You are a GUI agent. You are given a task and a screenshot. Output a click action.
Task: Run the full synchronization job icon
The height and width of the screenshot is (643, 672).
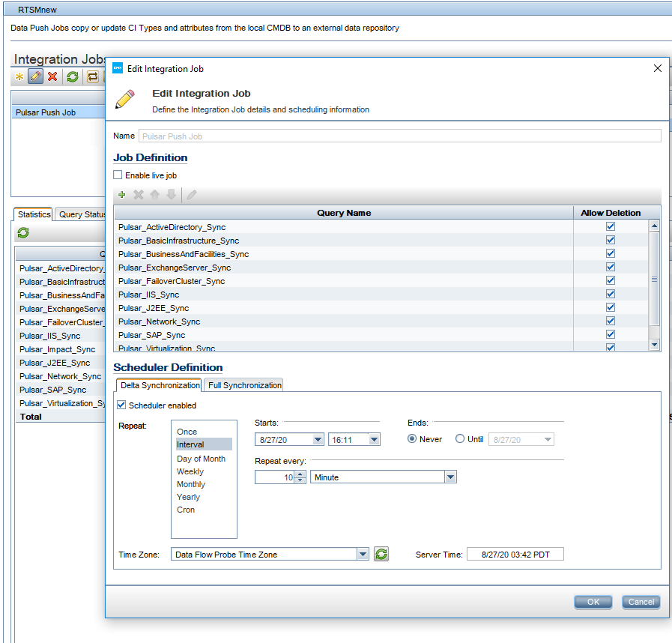(92, 76)
